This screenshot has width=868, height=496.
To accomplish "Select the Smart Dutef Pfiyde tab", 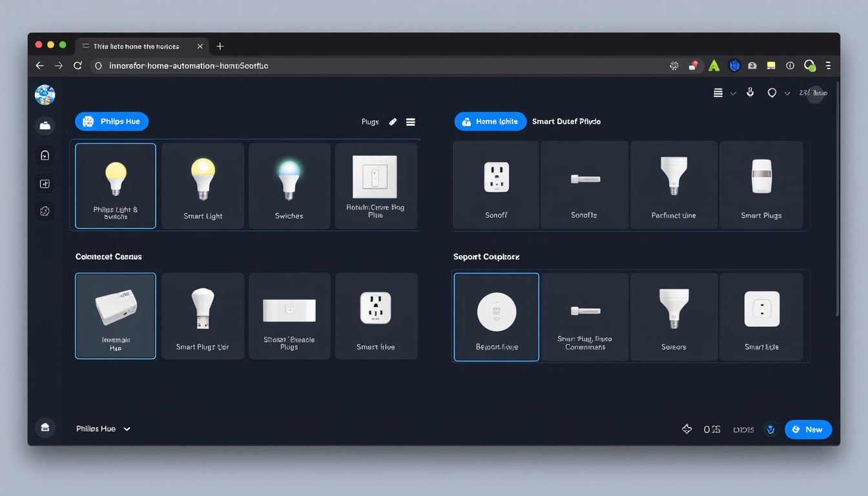I will 566,121.
